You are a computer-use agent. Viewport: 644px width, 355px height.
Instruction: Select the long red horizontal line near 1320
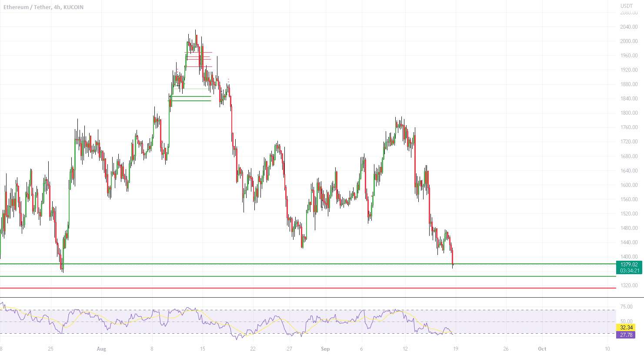[308, 288]
